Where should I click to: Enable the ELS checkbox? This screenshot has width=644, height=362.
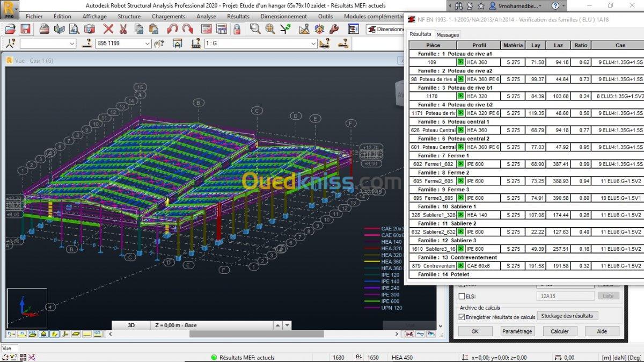coord(463,296)
